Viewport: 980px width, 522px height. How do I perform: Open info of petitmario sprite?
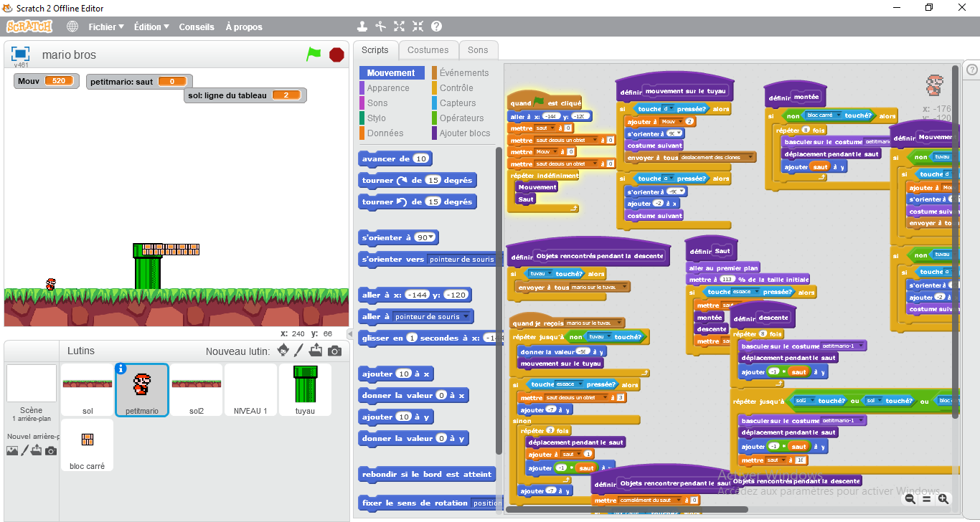click(121, 368)
